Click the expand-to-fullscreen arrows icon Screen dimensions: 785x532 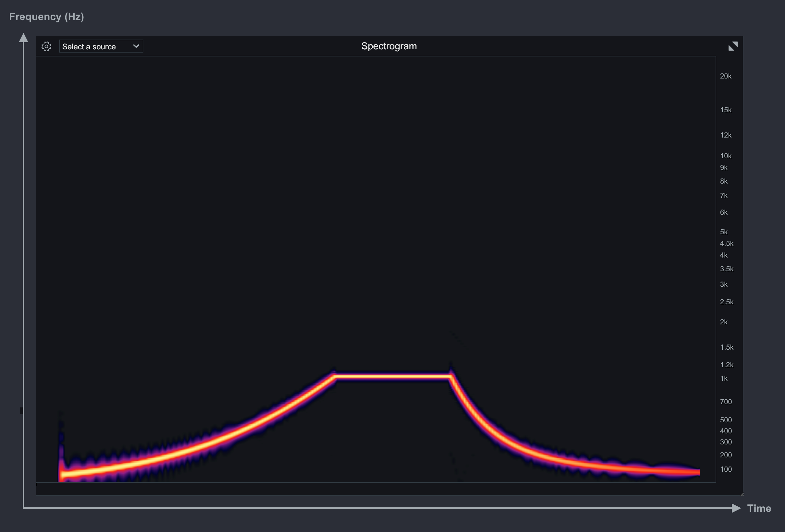(x=733, y=46)
